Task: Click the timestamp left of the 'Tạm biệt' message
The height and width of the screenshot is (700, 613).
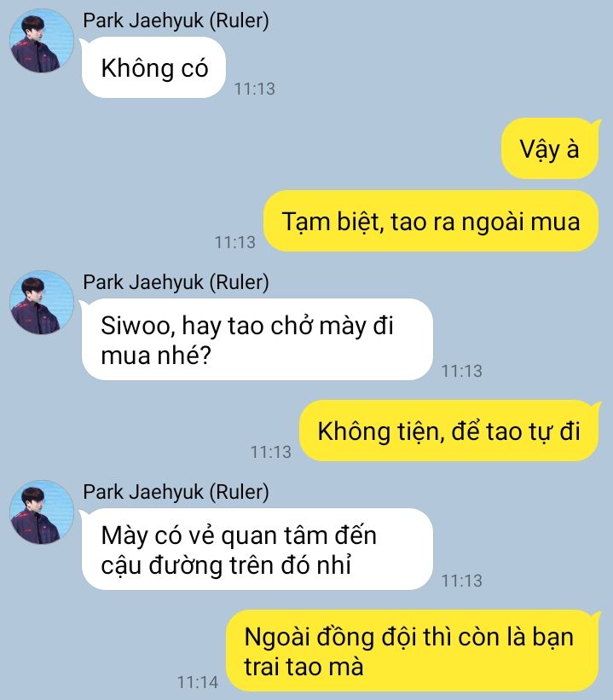Action: (x=235, y=242)
